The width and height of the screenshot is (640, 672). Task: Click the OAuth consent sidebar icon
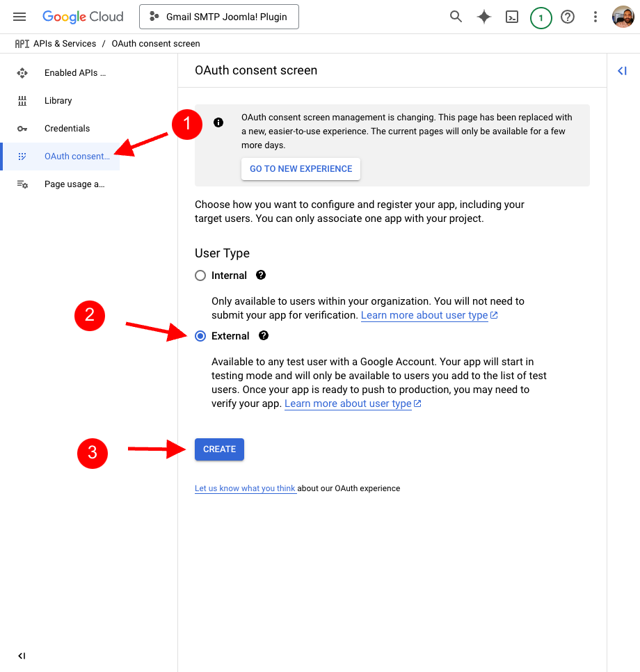(22, 157)
